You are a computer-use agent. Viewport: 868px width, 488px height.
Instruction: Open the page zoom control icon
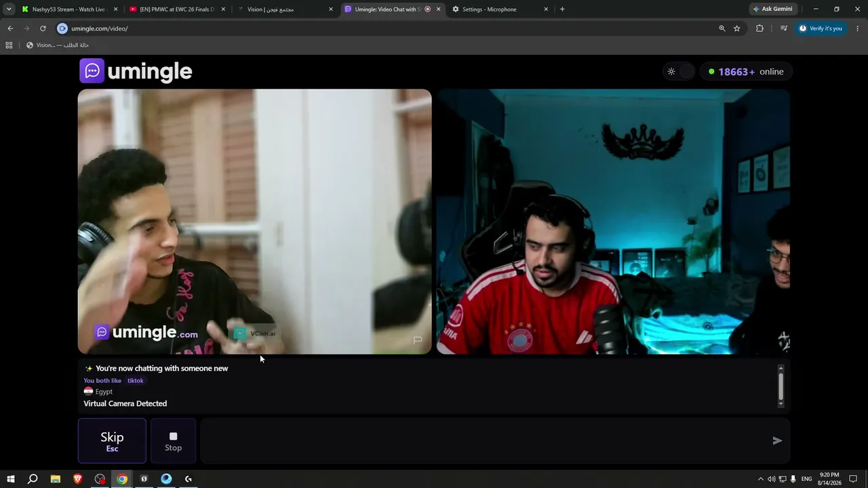click(722, 28)
